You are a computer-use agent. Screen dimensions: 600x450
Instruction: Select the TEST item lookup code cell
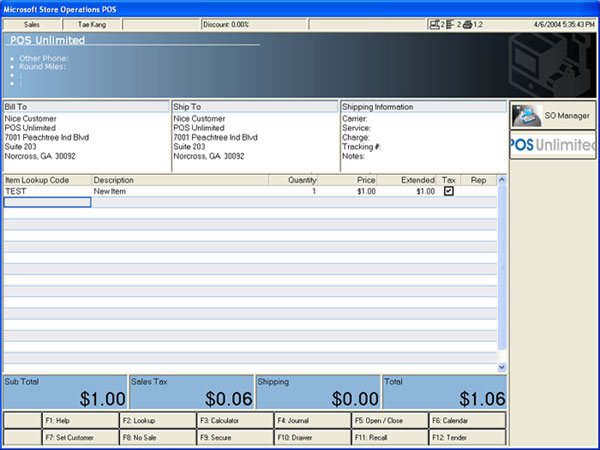tap(47, 191)
